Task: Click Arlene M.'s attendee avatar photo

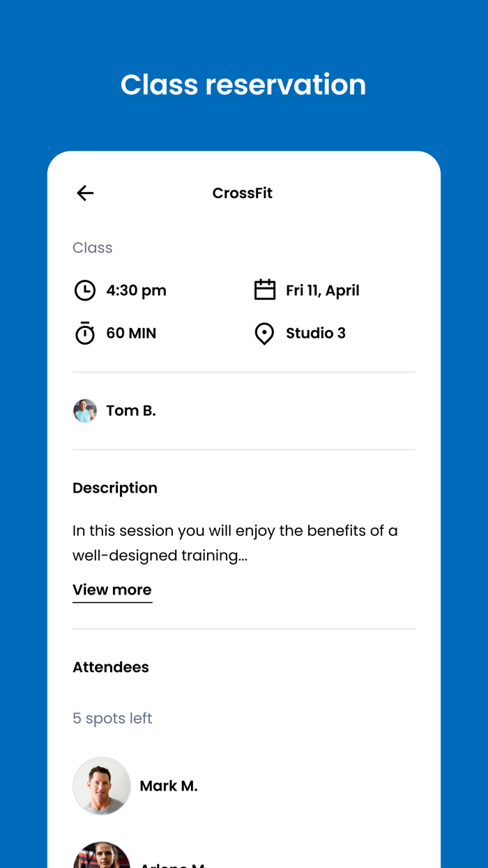Action: [x=102, y=860]
